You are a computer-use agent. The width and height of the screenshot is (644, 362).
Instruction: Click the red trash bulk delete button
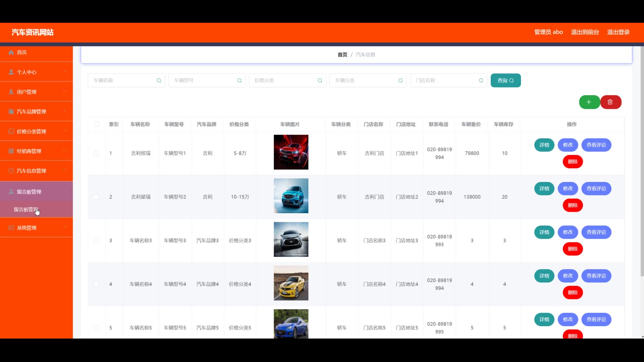pyautogui.click(x=610, y=102)
